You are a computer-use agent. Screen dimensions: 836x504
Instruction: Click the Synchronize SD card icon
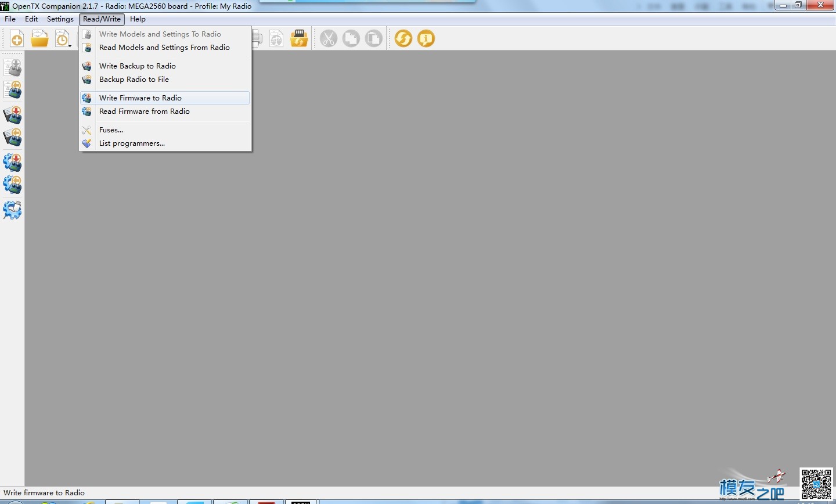point(299,39)
